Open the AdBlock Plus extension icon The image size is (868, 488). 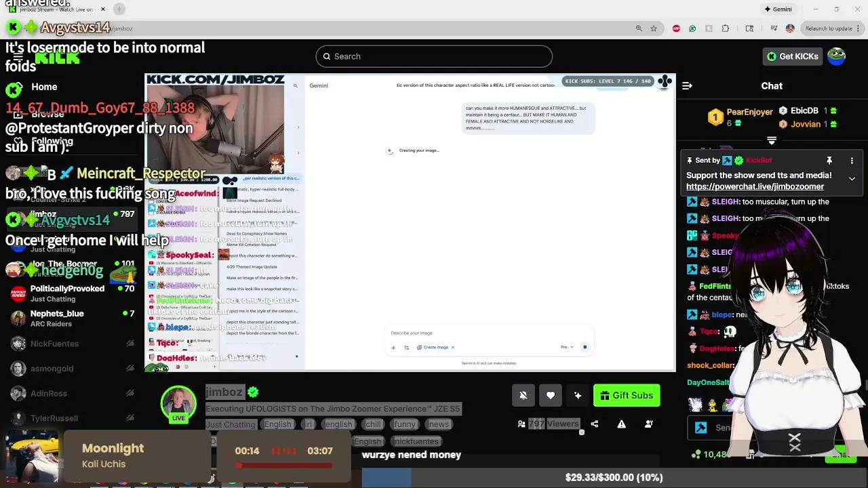[x=676, y=28]
